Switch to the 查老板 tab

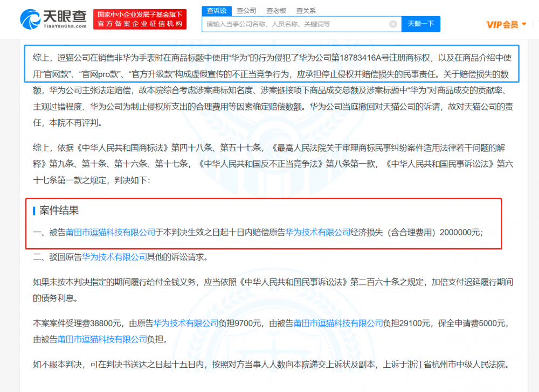point(275,10)
